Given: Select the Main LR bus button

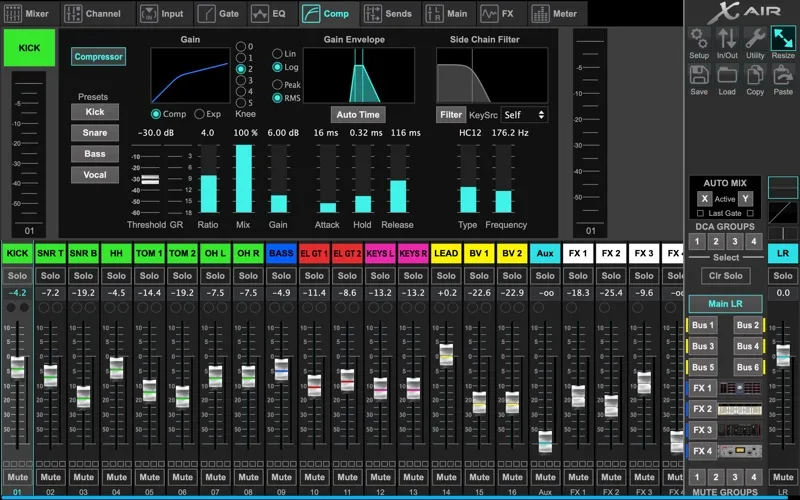Looking at the screenshot, I should [725, 304].
